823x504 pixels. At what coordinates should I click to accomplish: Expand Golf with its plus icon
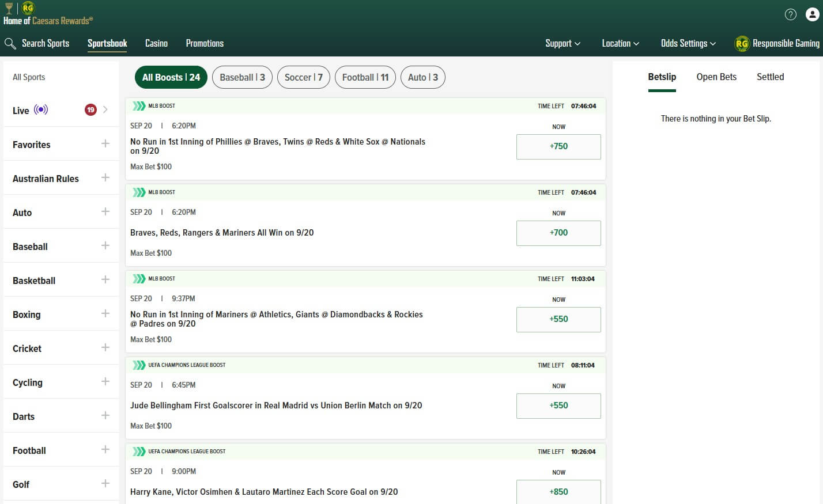coord(105,483)
